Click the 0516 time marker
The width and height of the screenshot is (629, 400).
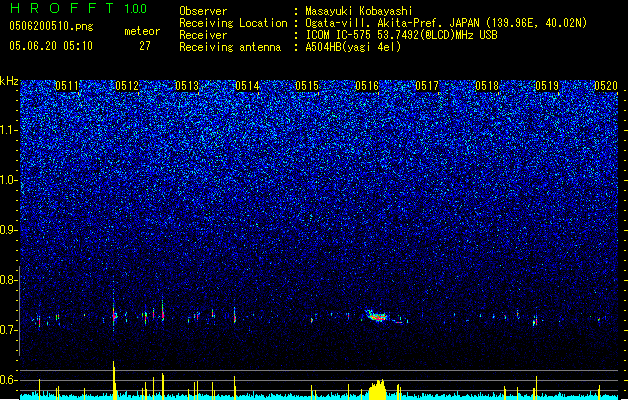pyautogui.click(x=367, y=86)
